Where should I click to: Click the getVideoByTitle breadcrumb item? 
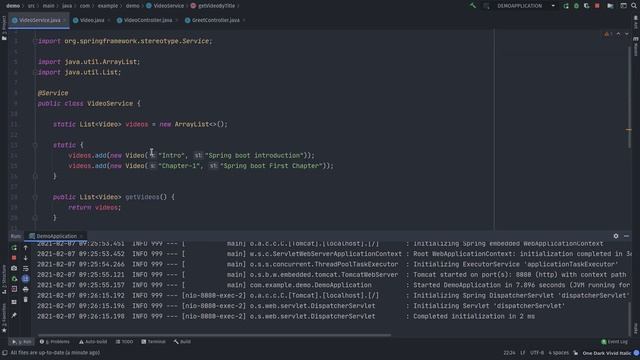pos(213,6)
